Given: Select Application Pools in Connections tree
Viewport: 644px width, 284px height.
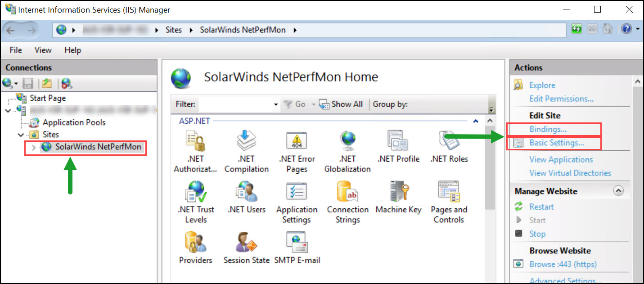Looking at the screenshot, I should coord(74,122).
